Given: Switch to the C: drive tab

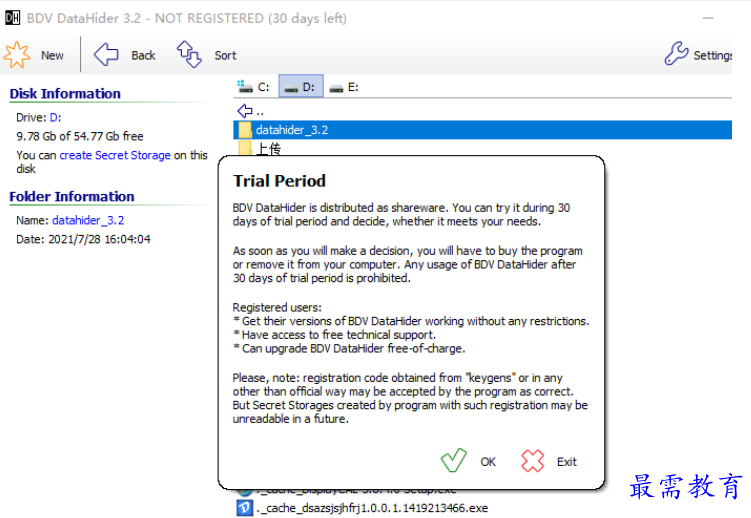Looking at the screenshot, I should point(254,87).
